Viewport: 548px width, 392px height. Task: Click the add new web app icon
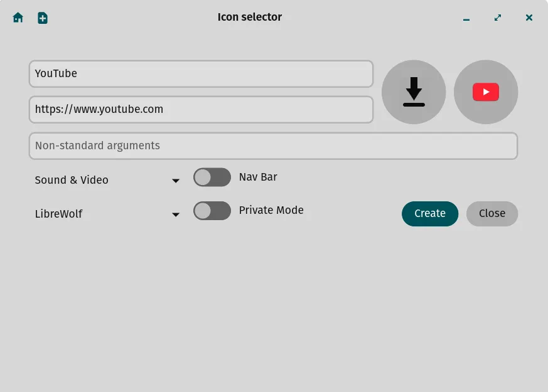tap(43, 18)
